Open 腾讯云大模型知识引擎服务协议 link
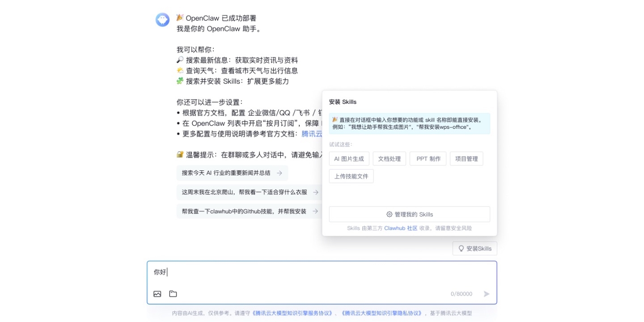This screenshot has width=644, height=322. point(292,313)
